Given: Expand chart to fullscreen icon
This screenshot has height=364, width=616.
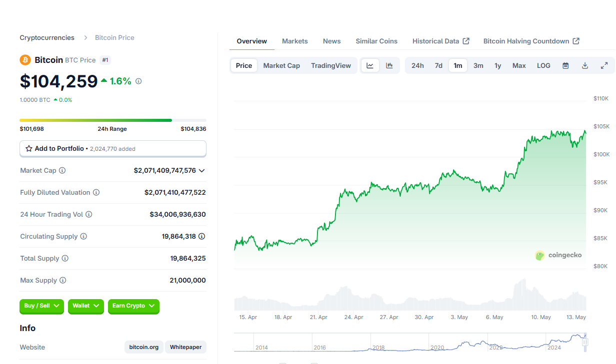Looking at the screenshot, I should click(x=604, y=65).
